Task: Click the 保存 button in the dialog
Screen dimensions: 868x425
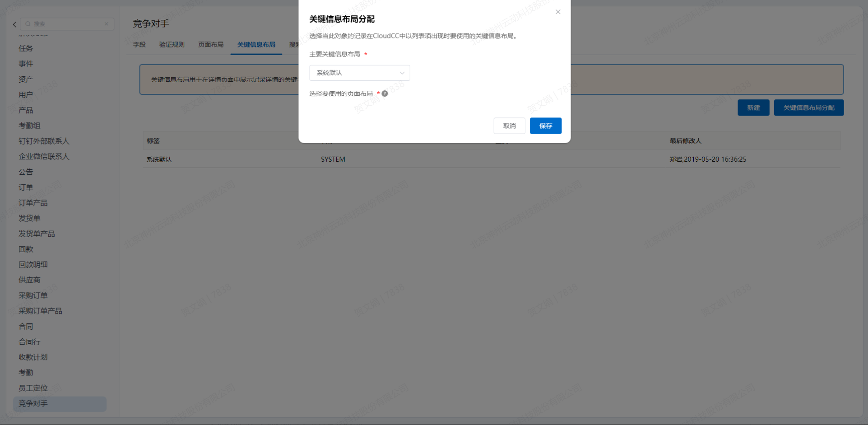Action: [x=545, y=126]
